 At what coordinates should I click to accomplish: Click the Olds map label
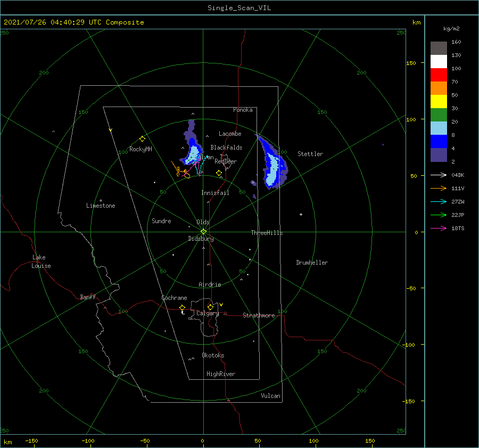tap(203, 222)
